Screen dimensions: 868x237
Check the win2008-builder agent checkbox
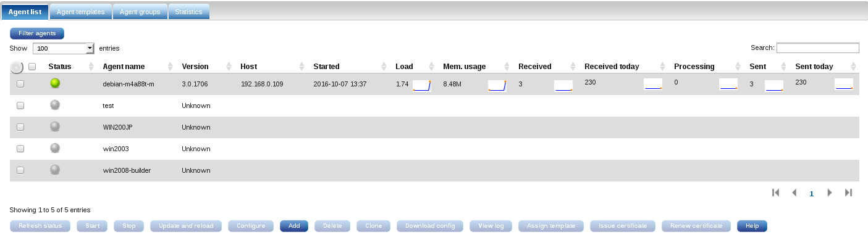point(20,170)
